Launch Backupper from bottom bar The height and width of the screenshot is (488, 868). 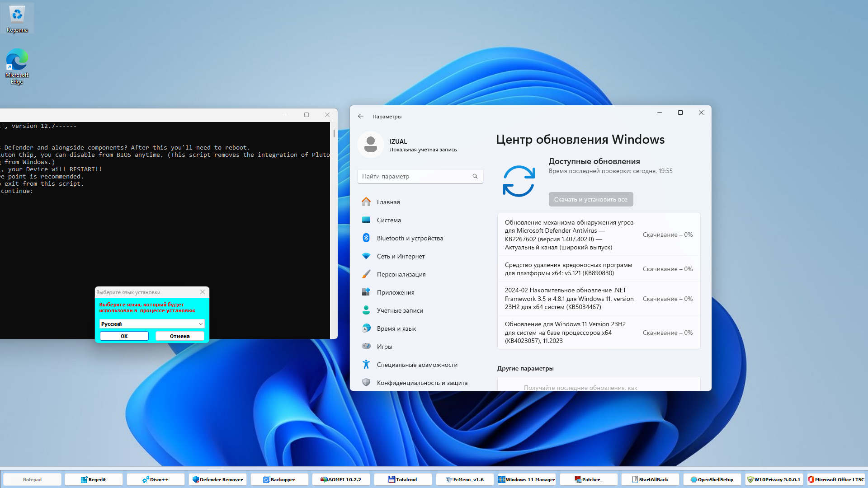[279, 479]
